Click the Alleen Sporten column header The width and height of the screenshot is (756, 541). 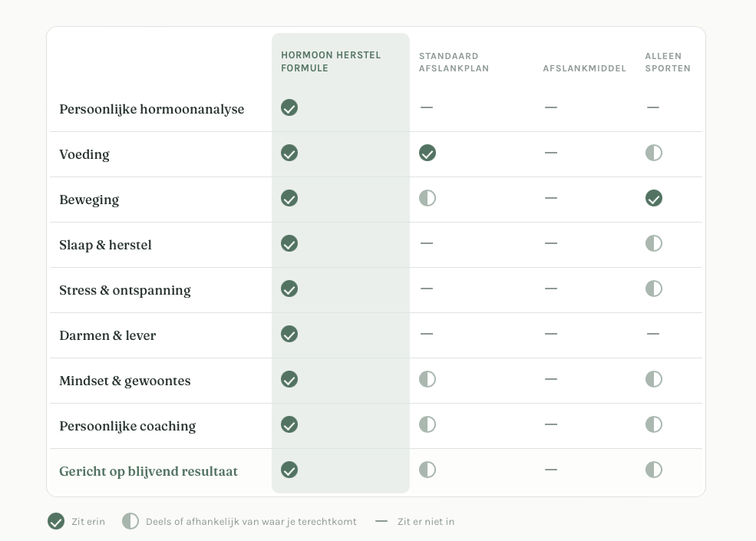pyautogui.click(x=668, y=62)
